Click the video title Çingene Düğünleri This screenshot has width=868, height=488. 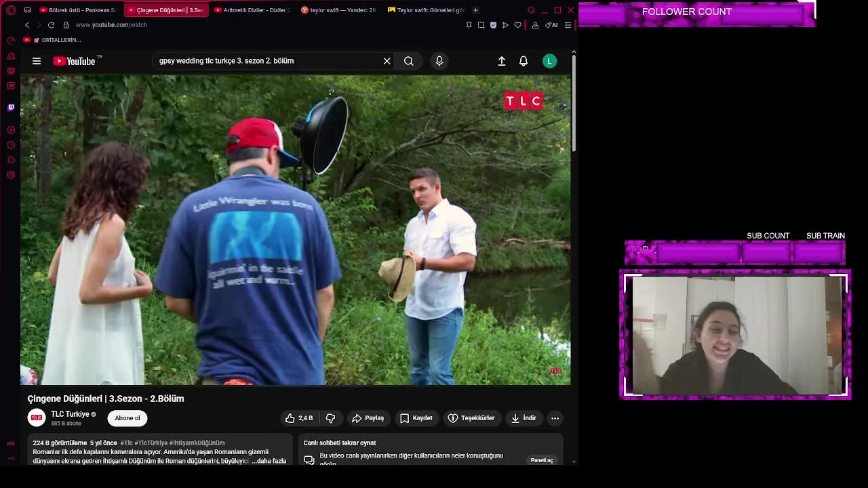[x=106, y=399]
